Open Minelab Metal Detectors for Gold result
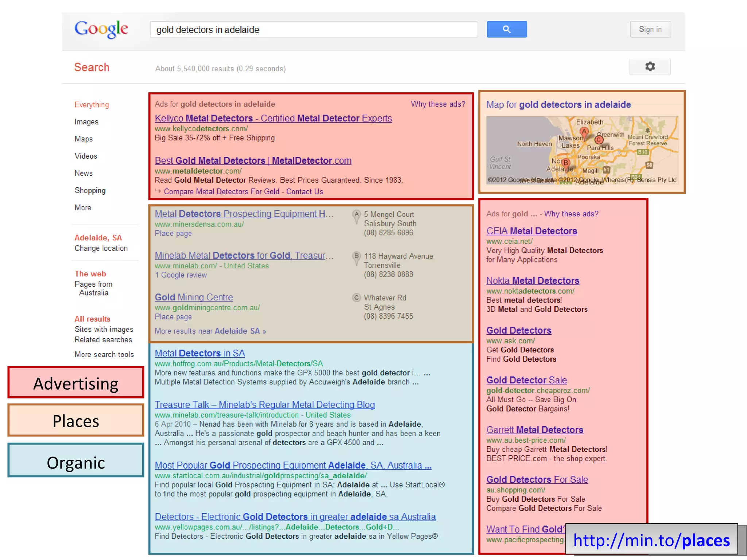This screenshot has height=560, width=747. (244, 255)
